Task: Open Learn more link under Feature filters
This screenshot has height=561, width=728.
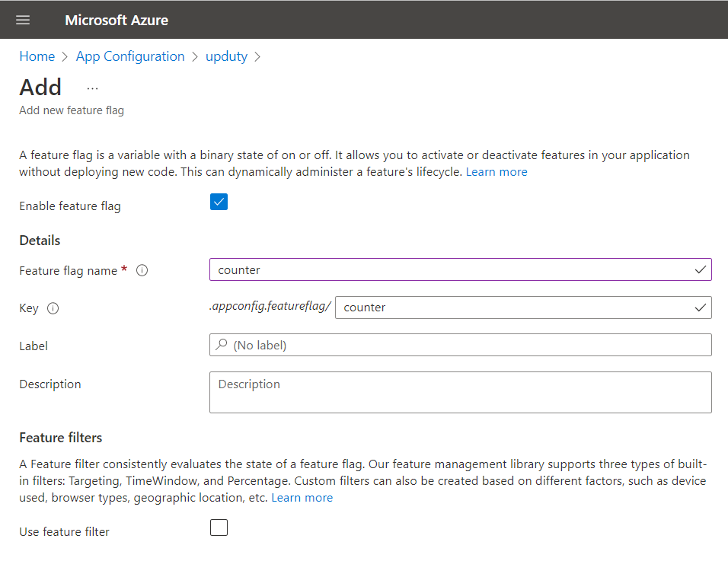Action: click(x=302, y=498)
